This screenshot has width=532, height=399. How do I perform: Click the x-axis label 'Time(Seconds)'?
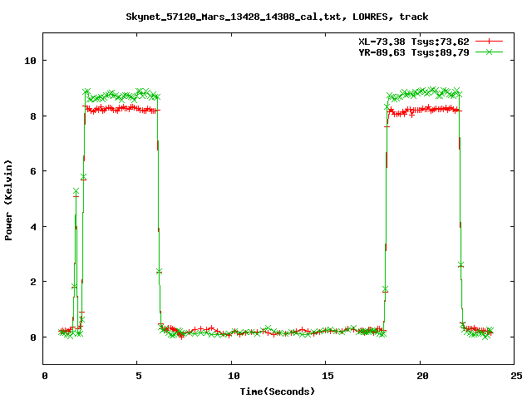point(277,392)
